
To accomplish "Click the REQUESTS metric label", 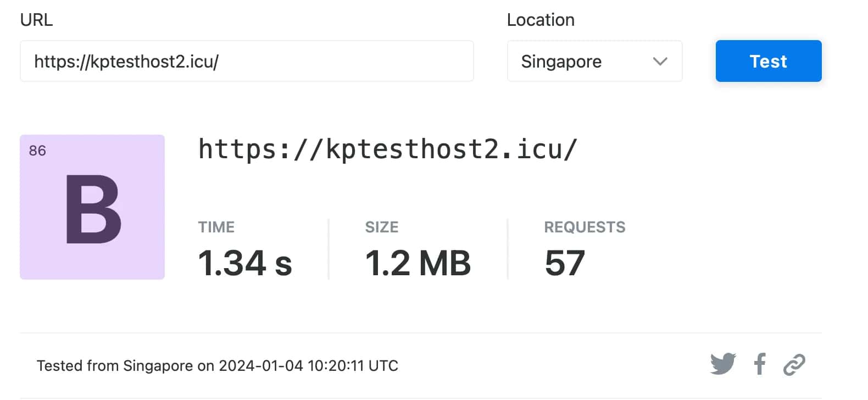I will point(585,227).
